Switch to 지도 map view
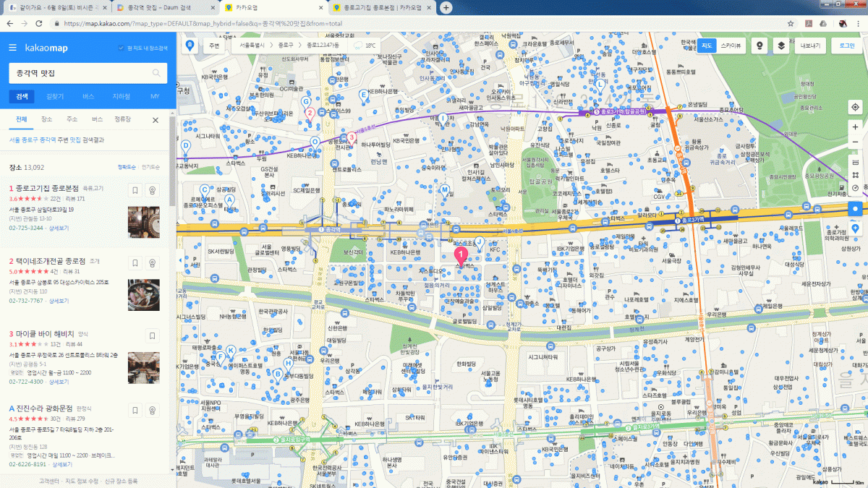The width and height of the screenshot is (868, 488). (x=707, y=46)
